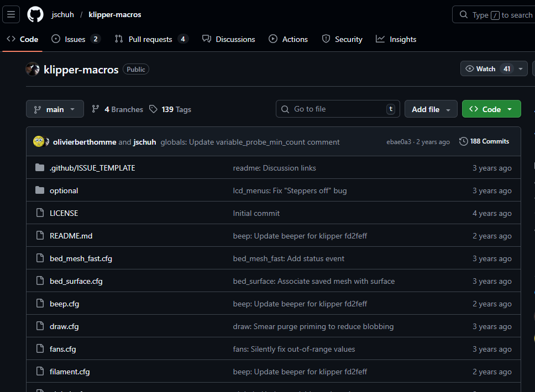Open the Add file dropdown
535x392 pixels.
pos(431,109)
